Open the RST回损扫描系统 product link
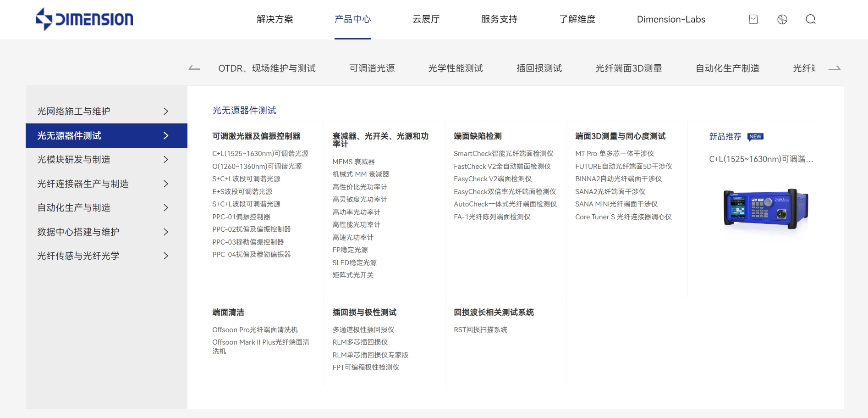Screen dimensions: 868x418 [481, 329]
